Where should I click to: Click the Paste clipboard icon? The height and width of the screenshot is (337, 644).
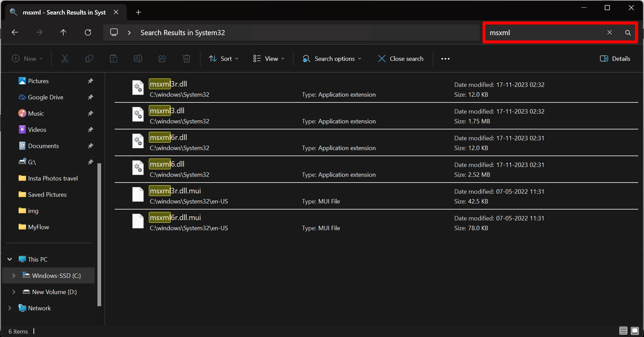click(114, 58)
